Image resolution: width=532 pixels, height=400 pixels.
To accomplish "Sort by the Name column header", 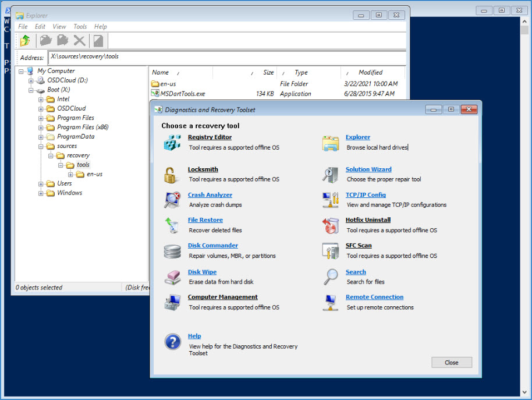I will tap(180, 72).
